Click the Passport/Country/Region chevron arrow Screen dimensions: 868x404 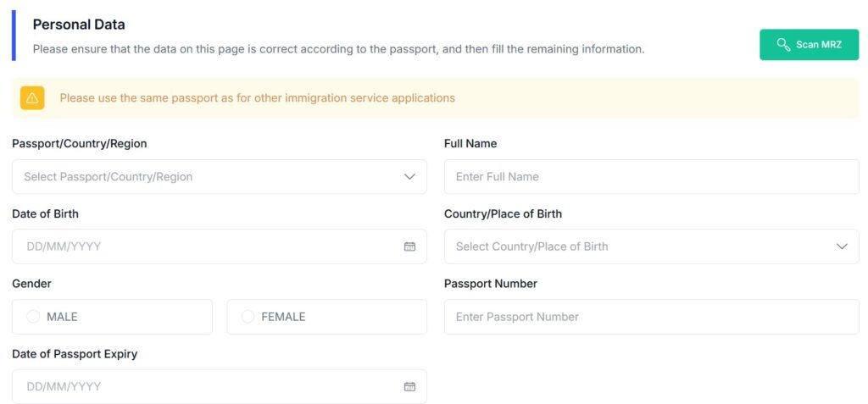pyautogui.click(x=409, y=176)
